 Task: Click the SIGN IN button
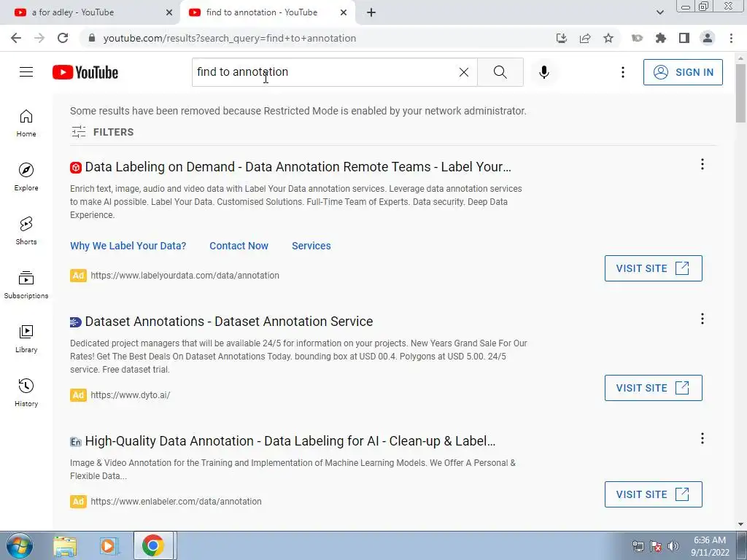(683, 72)
